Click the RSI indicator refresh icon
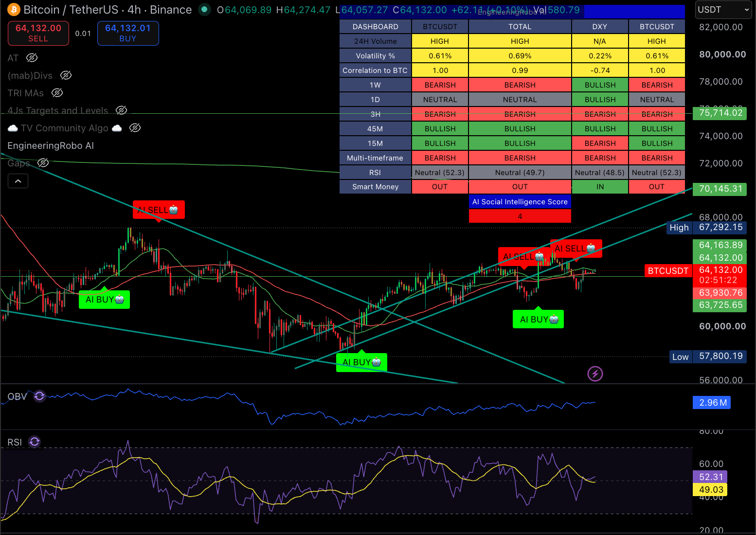Viewport: 756px width, 535px height. 35,442
